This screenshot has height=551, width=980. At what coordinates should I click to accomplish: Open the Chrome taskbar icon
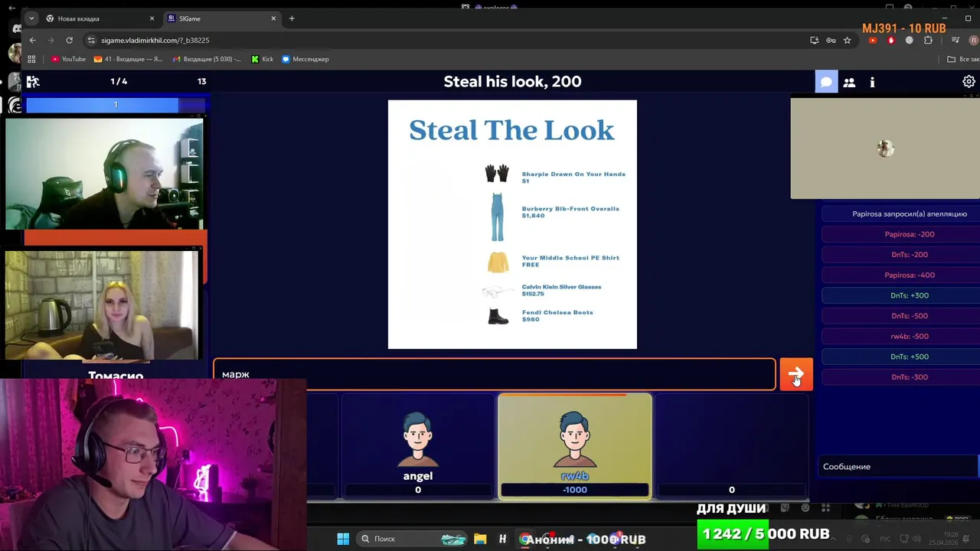(x=524, y=539)
